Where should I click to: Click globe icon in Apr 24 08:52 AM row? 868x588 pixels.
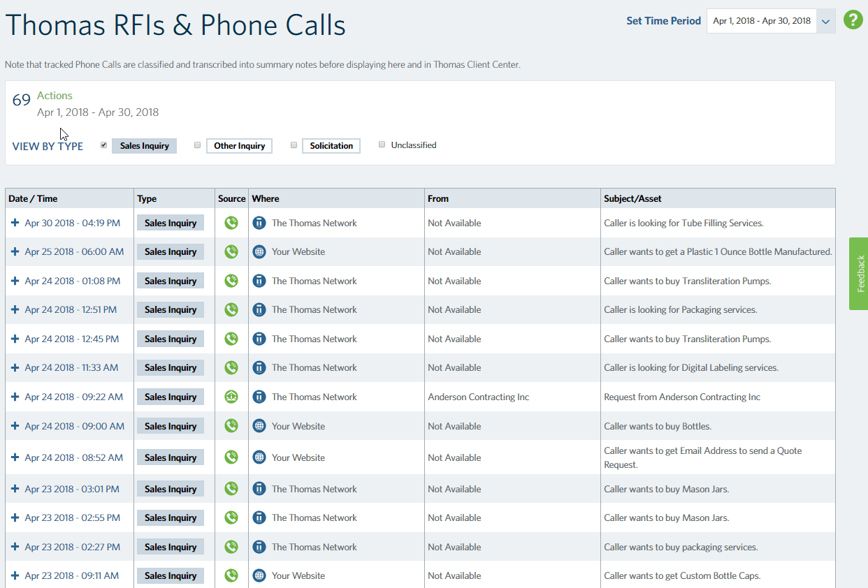tap(259, 457)
